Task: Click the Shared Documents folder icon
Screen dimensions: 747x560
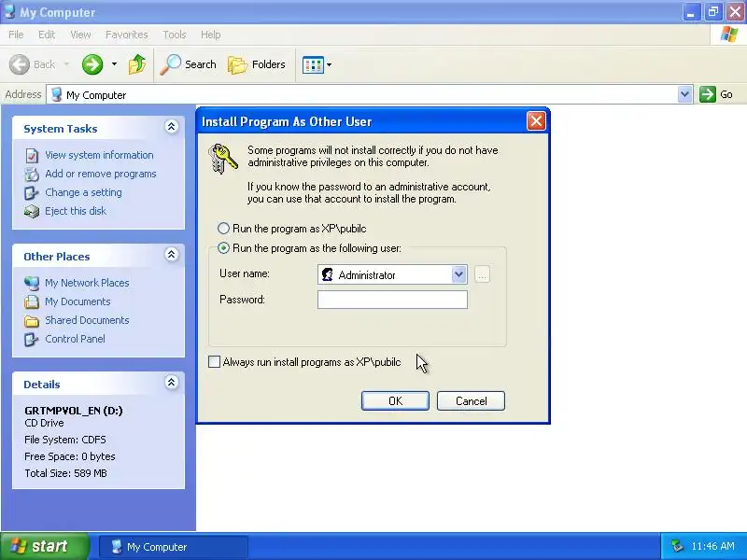Action: pyautogui.click(x=32, y=321)
